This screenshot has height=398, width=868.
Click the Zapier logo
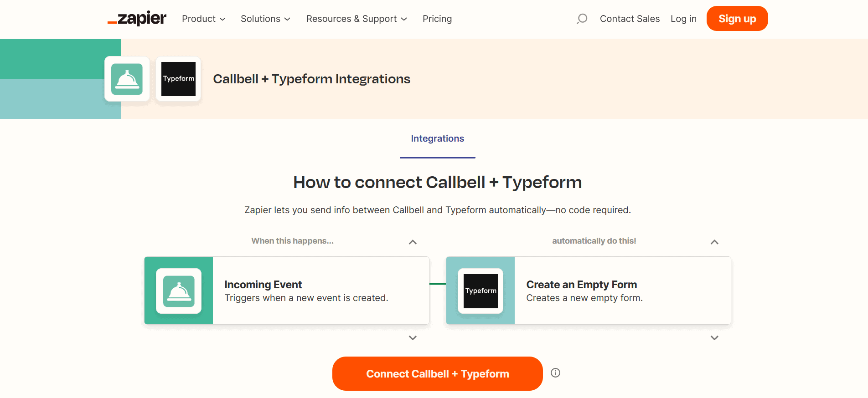(x=137, y=19)
